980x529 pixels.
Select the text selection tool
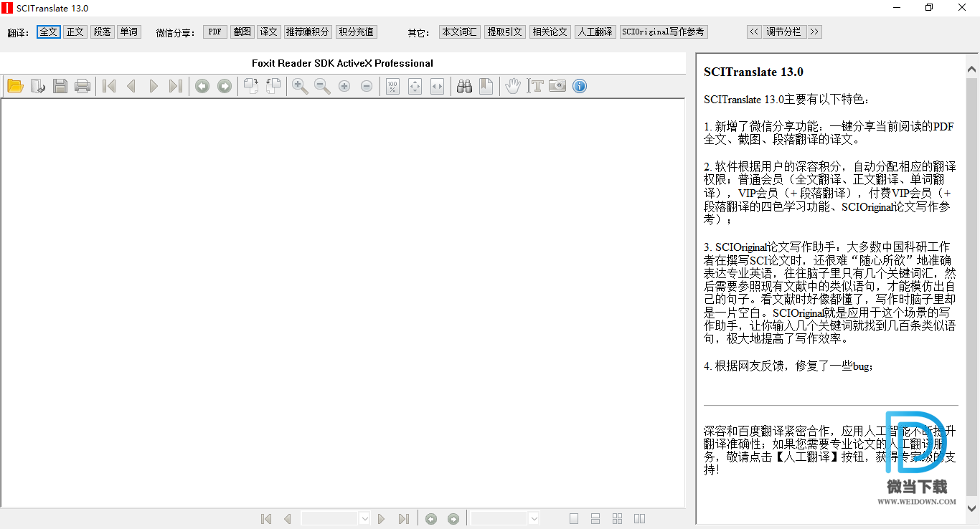coord(535,86)
